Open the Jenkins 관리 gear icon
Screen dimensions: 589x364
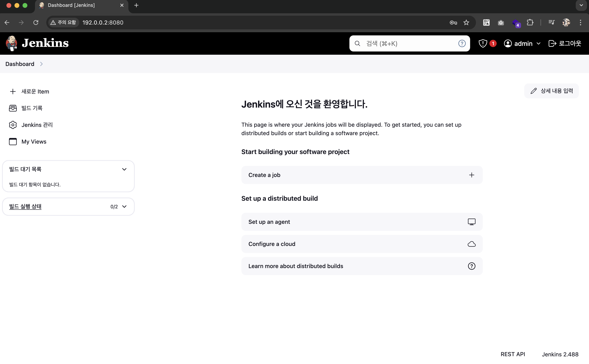[13, 125]
